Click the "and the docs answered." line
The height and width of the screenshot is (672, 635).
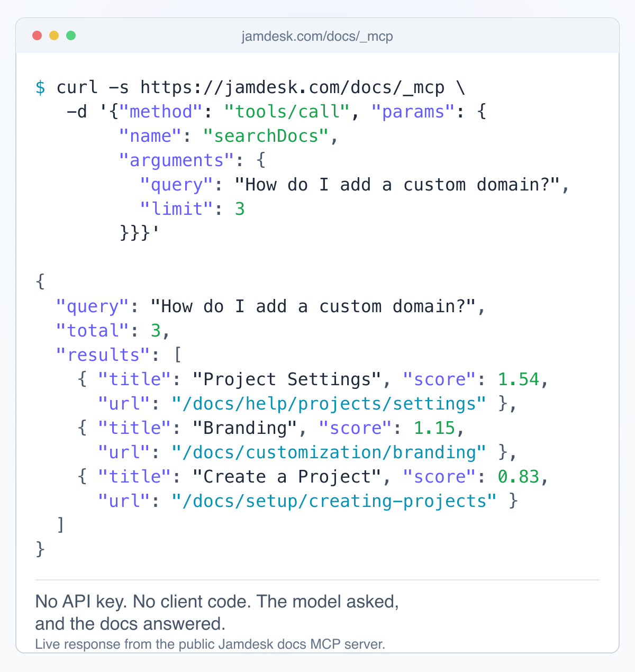130,624
